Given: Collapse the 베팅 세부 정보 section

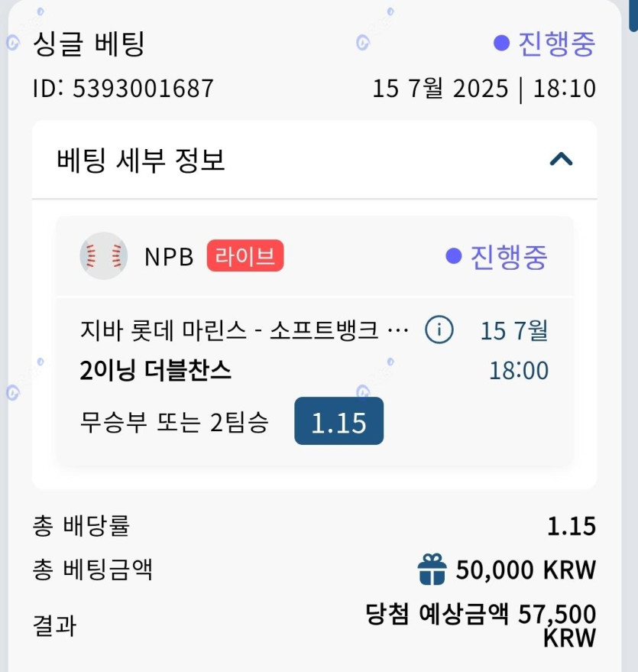Looking at the screenshot, I should (x=561, y=160).
